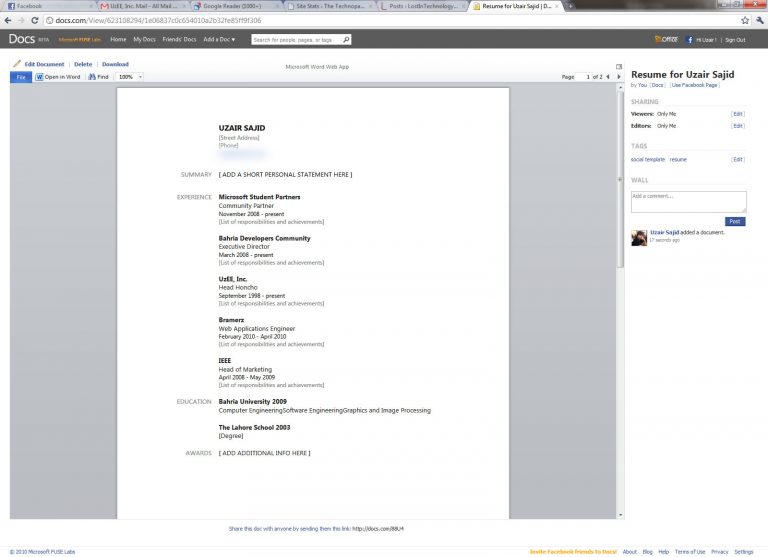Image resolution: width=768 pixels, height=557 pixels.
Task: Click the browser Forward arrow
Action: click(21, 21)
